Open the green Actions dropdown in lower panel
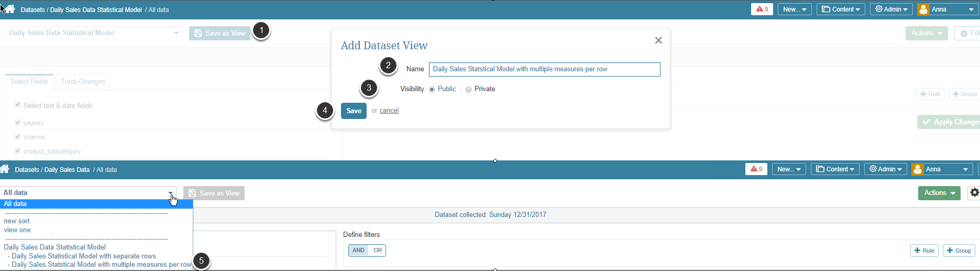980x271 pixels. 939,193
